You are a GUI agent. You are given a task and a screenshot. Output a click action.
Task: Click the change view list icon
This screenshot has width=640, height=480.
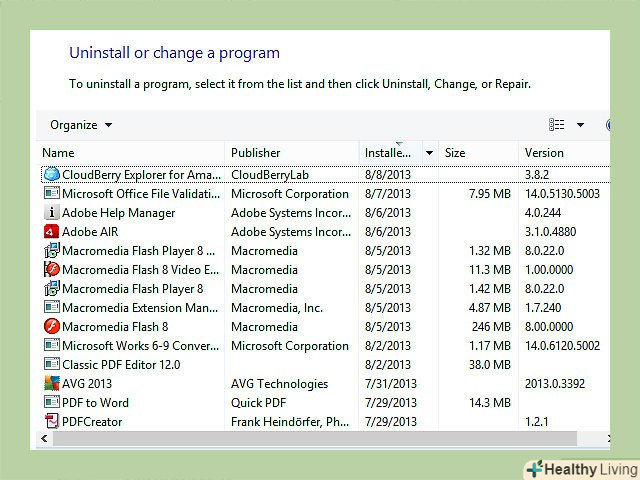[x=557, y=124]
